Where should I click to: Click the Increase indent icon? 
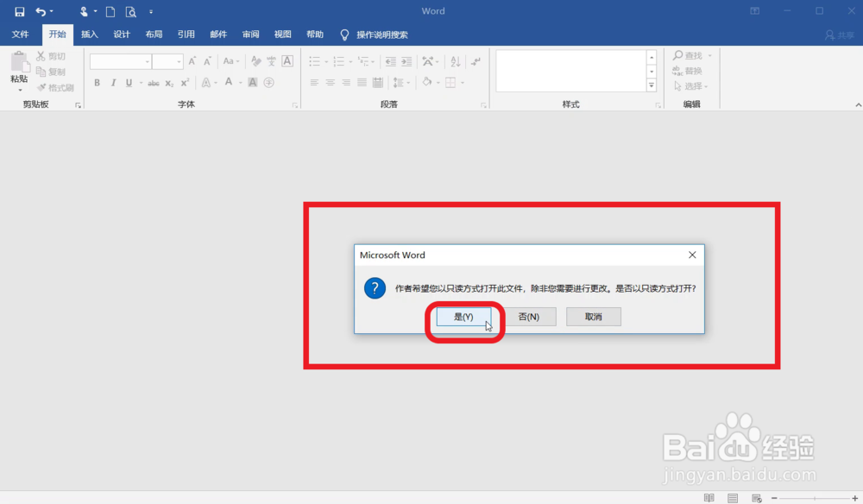tap(406, 61)
